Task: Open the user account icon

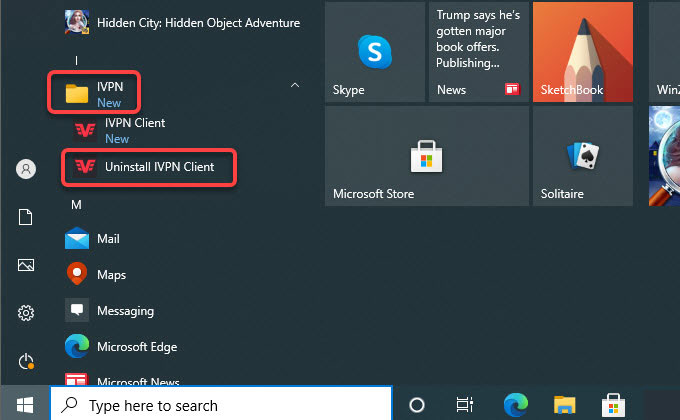Action: [x=26, y=168]
